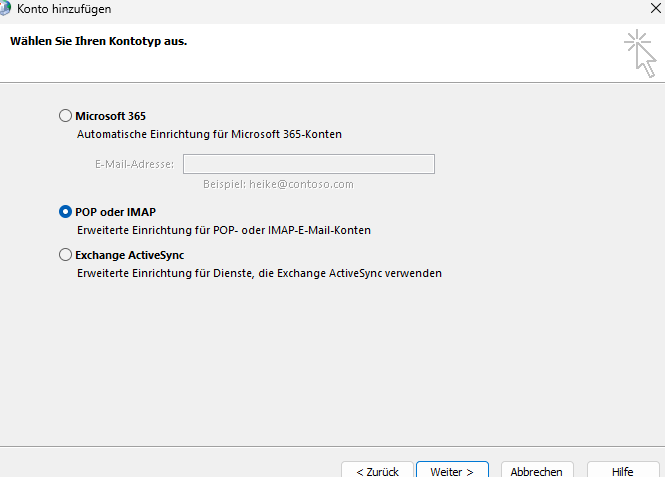Click the bold POP oder IMAP label text
The image size is (665, 477).
pos(115,212)
